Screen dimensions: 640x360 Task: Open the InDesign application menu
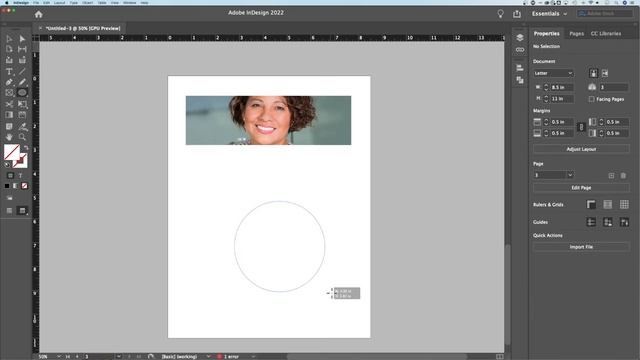coord(21,2)
